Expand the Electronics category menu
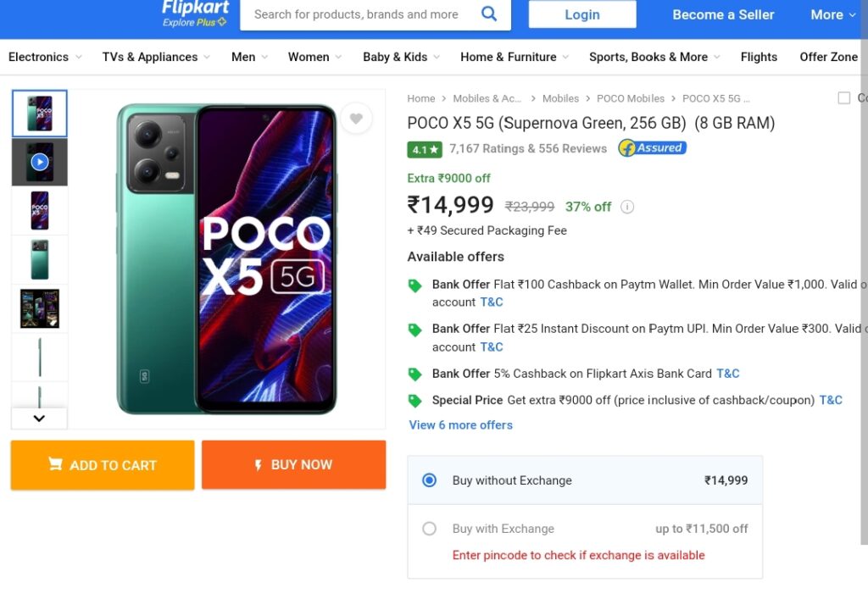This screenshot has width=868, height=610. [45, 57]
